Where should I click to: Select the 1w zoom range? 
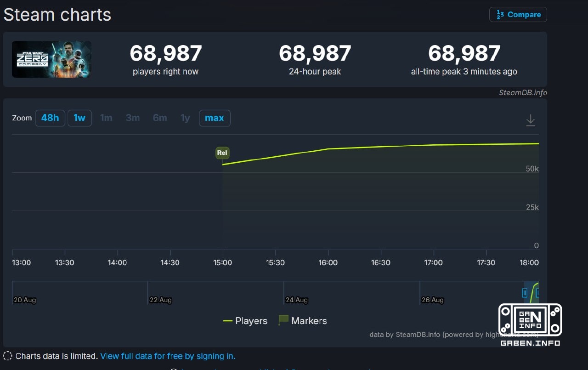click(x=79, y=118)
